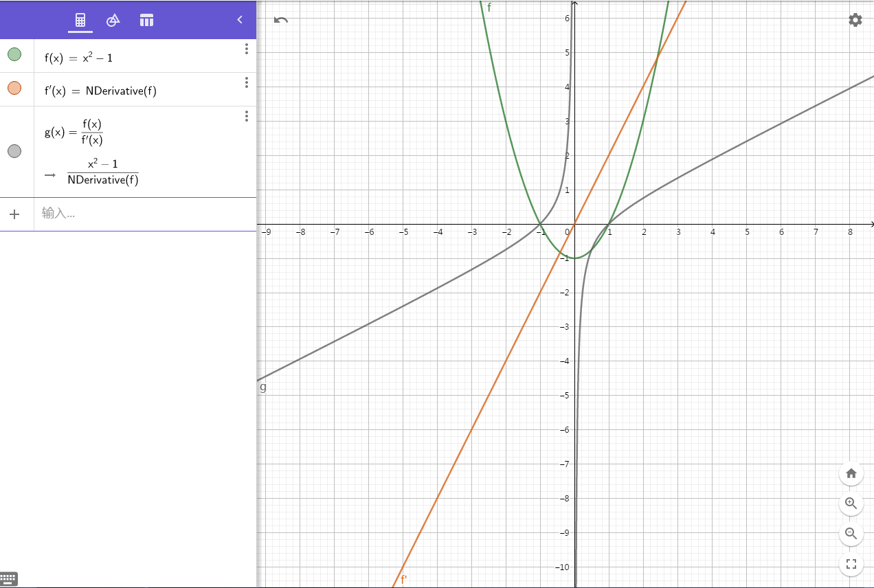Select the f(x) = x² − 1 expression
Viewport: 874px width, 588px height.
coord(78,58)
